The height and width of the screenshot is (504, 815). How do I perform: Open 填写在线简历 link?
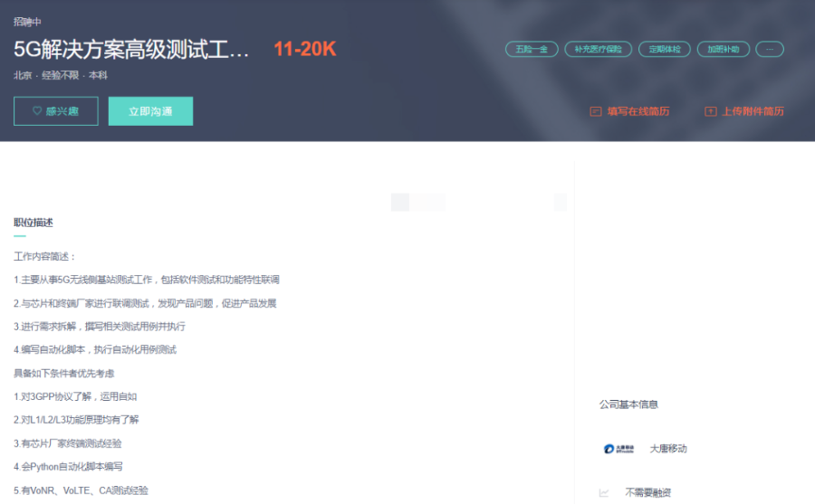point(638,111)
